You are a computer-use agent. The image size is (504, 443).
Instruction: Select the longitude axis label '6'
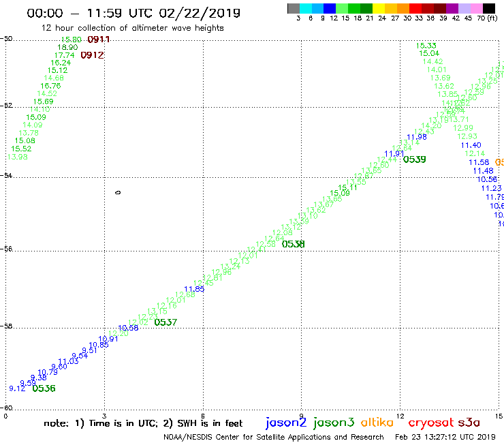coord(203,416)
